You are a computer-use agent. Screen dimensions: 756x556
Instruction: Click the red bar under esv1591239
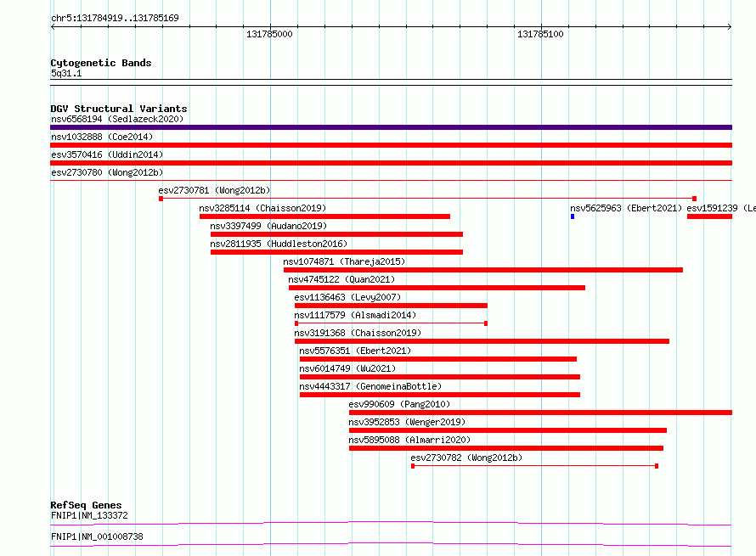click(x=710, y=216)
